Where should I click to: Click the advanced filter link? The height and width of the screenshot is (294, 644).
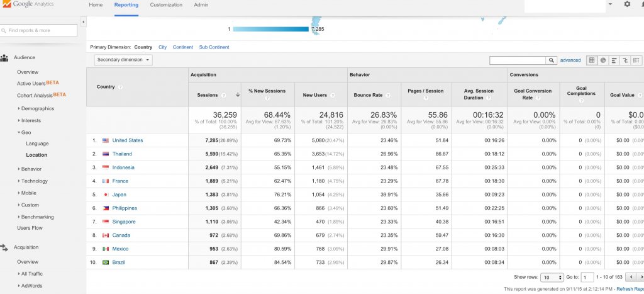pyautogui.click(x=570, y=60)
